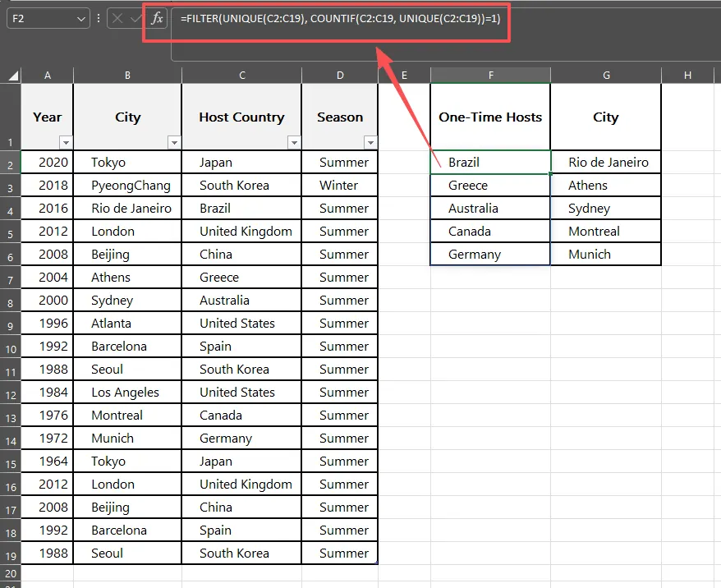Screen dimensions: 721x588
Task: Open the Year column filter dropdown
Action: 66,142
